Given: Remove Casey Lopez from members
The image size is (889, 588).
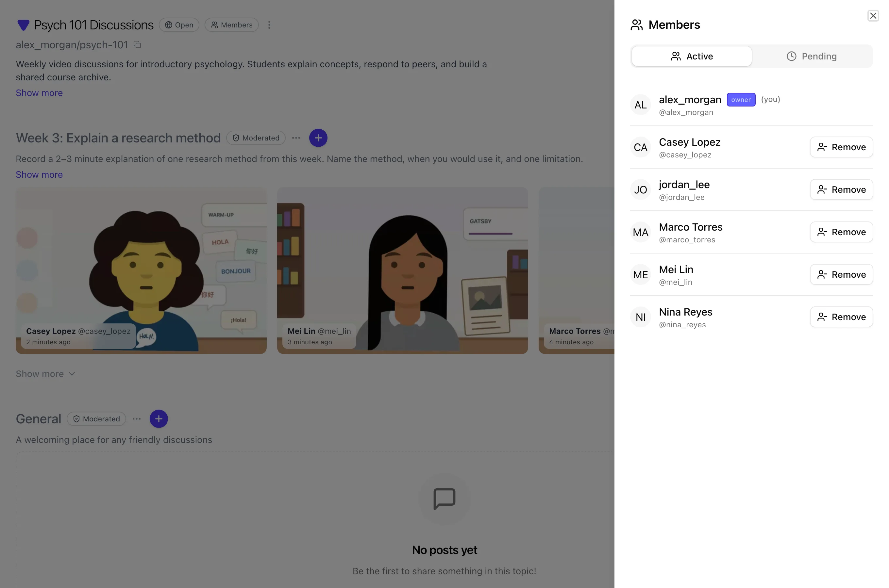Looking at the screenshot, I should (x=841, y=147).
